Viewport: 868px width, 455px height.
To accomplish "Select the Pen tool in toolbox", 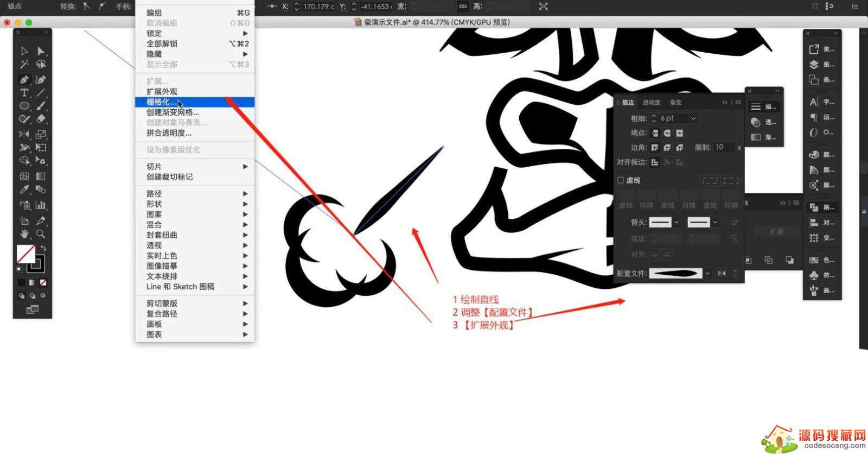I will point(24,79).
